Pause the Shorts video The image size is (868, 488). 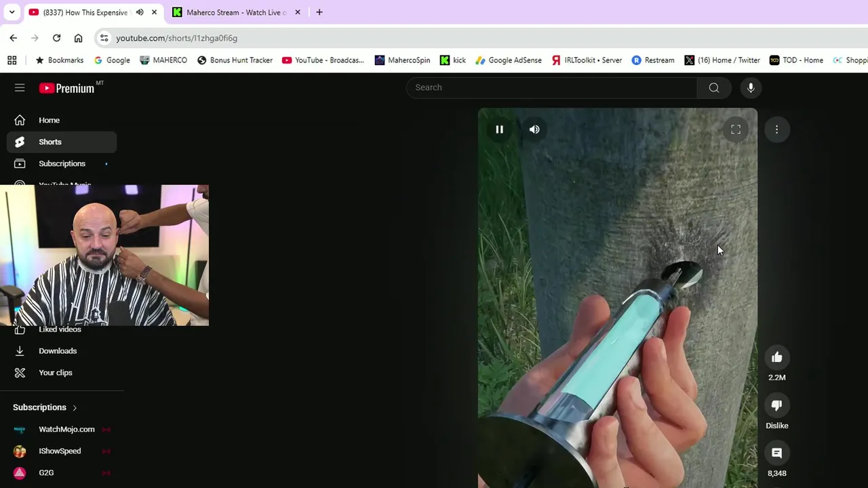[499, 129]
